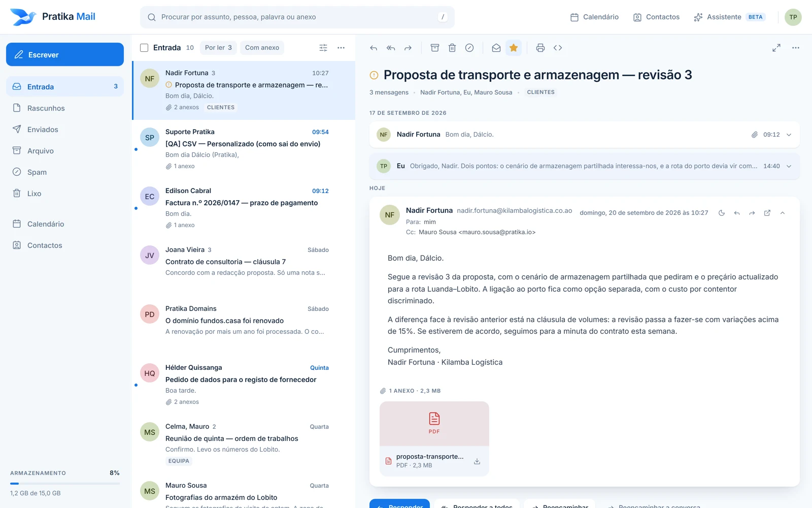The width and height of the screenshot is (812, 508).
Task: Collapse the latest Nadir Fortuna message
Action: (x=783, y=213)
